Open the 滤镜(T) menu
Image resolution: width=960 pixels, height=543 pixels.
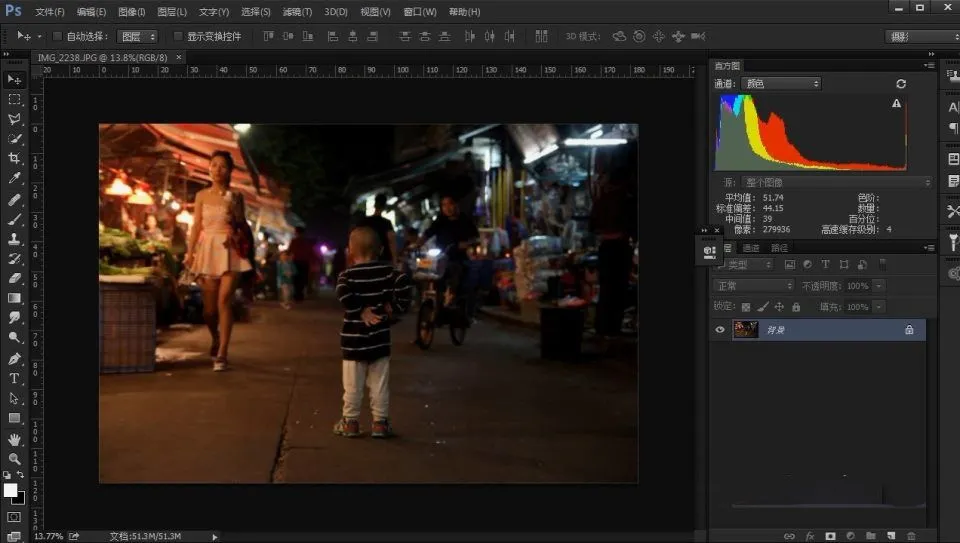297,12
